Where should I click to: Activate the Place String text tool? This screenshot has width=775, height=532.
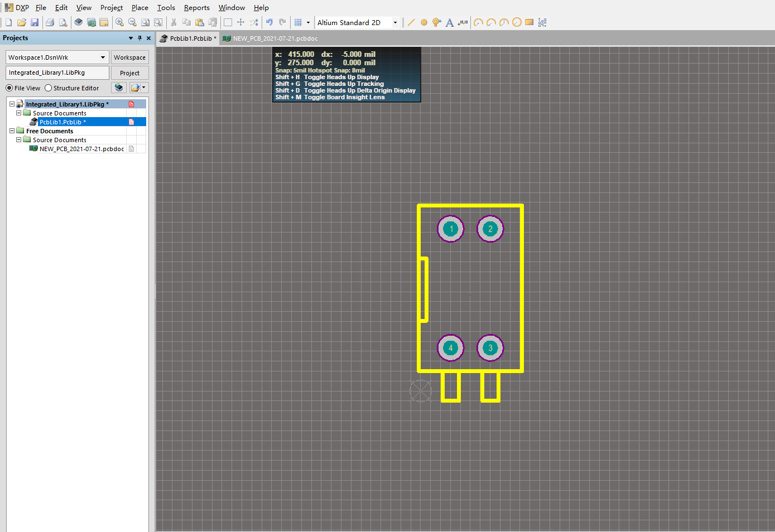click(449, 23)
